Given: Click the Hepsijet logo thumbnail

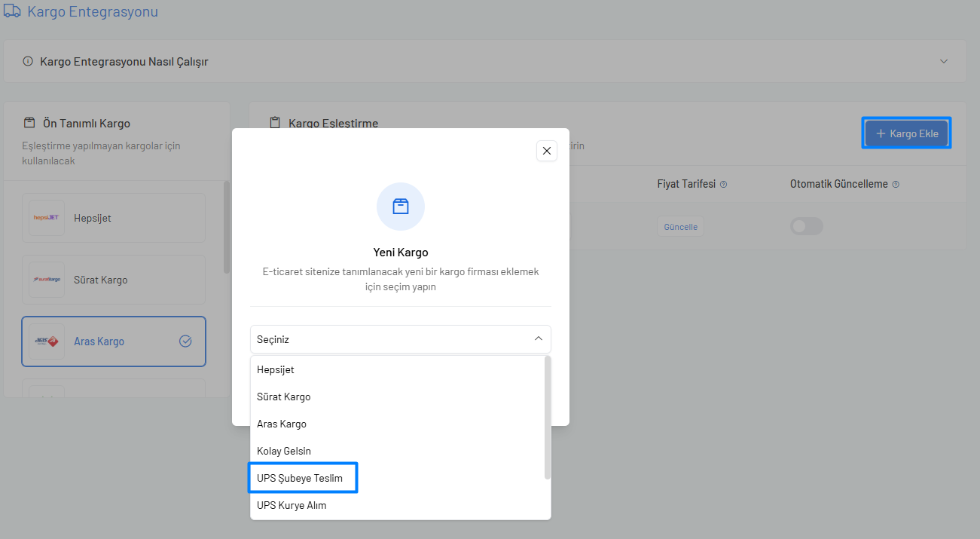Looking at the screenshot, I should pos(47,218).
